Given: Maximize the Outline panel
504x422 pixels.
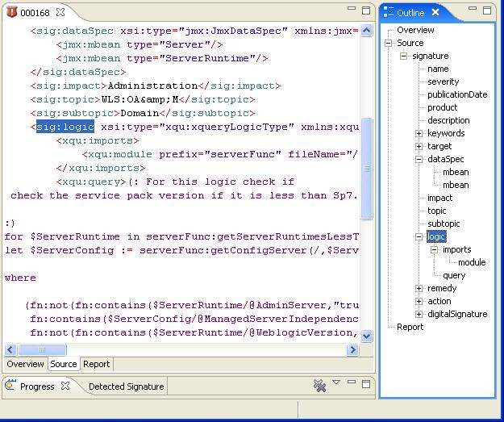Looking at the screenshot, I should coord(487,10).
